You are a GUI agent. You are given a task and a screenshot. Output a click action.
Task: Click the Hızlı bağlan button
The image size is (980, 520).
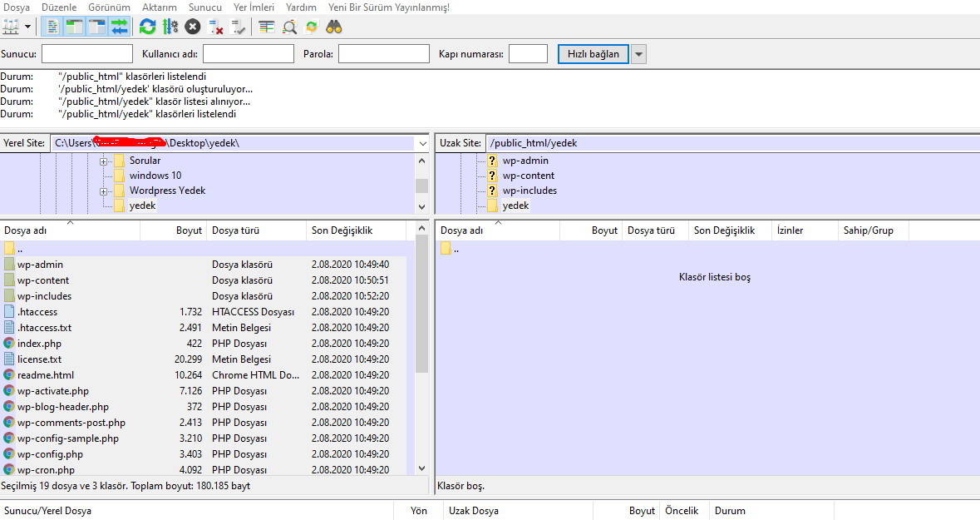(593, 54)
